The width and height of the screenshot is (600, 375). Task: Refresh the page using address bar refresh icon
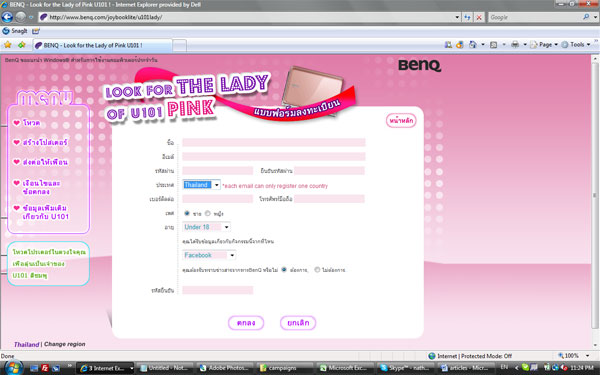point(467,17)
